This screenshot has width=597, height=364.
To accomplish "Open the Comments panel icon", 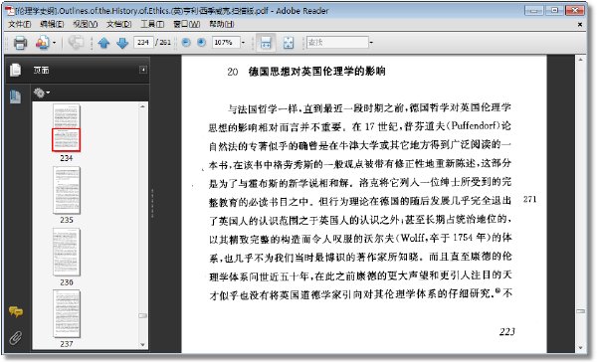I will [x=16, y=312].
